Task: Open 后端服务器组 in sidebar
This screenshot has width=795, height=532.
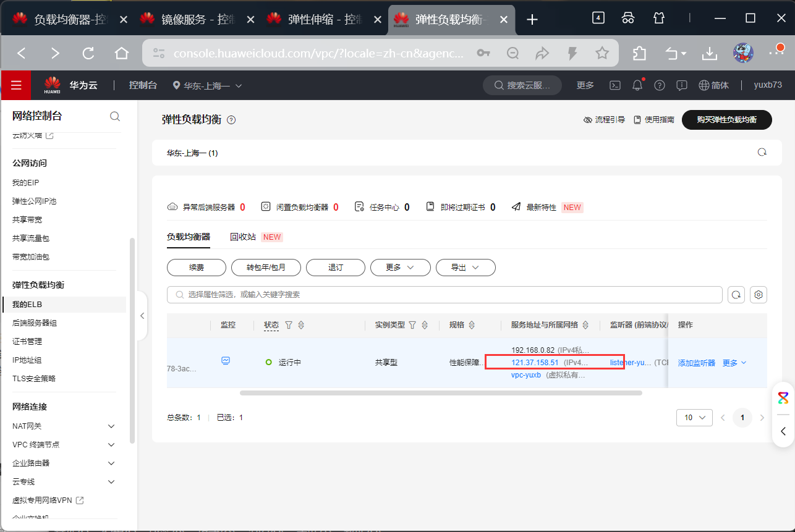Action: [35, 323]
